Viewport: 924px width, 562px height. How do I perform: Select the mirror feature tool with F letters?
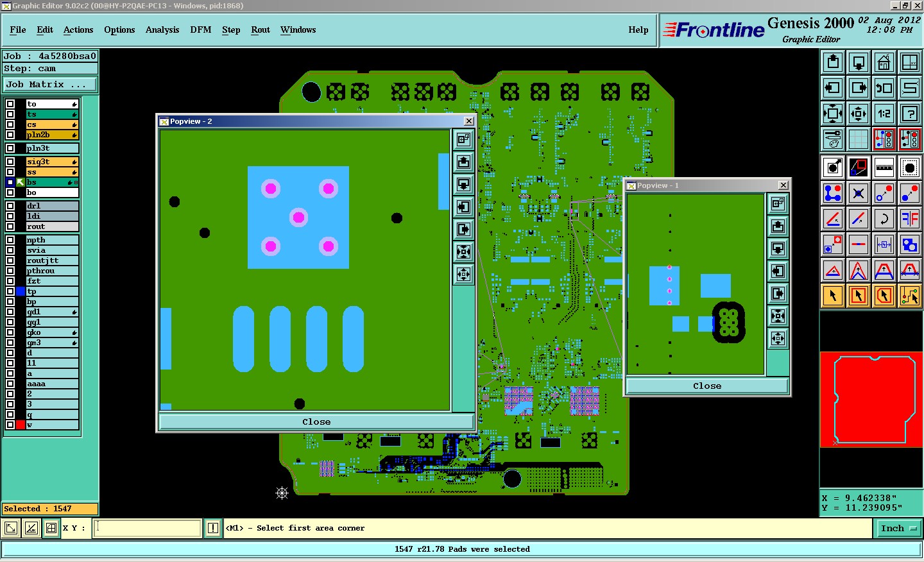910,219
